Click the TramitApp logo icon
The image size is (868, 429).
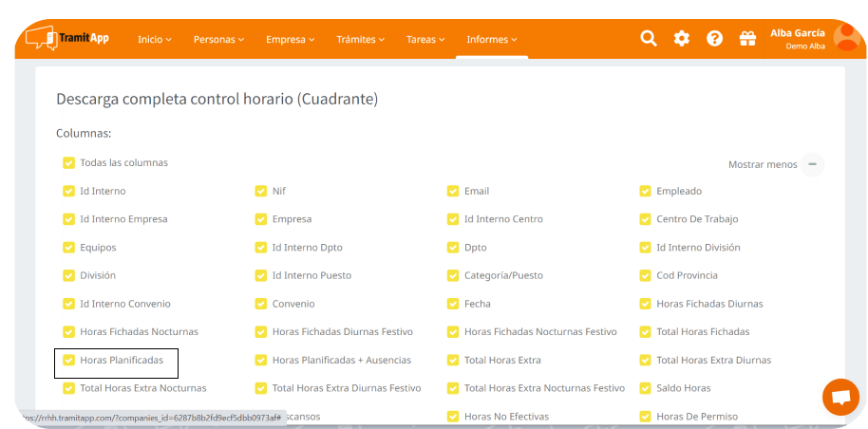click(40, 38)
